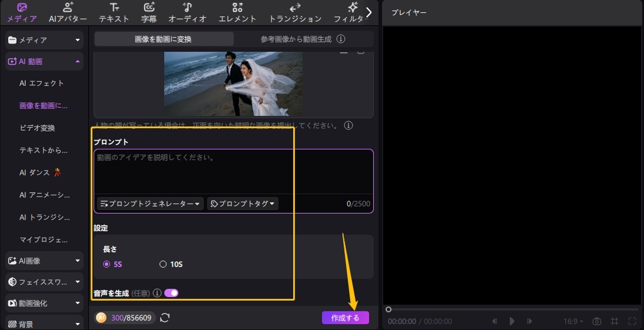The width and height of the screenshot is (644, 330).
Task: Click the right chevron to show more tabs
Action: pyautogui.click(x=369, y=12)
